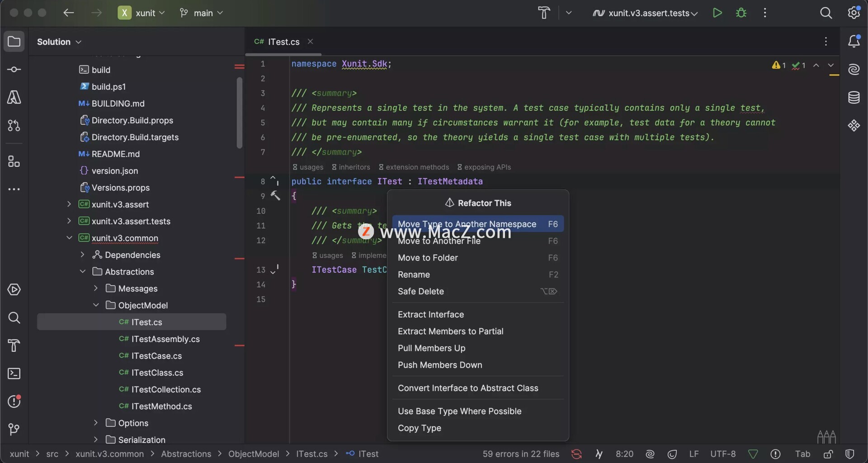The width and height of the screenshot is (868, 463).
Task: Click the Run button in top toolbar
Action: 717,13
